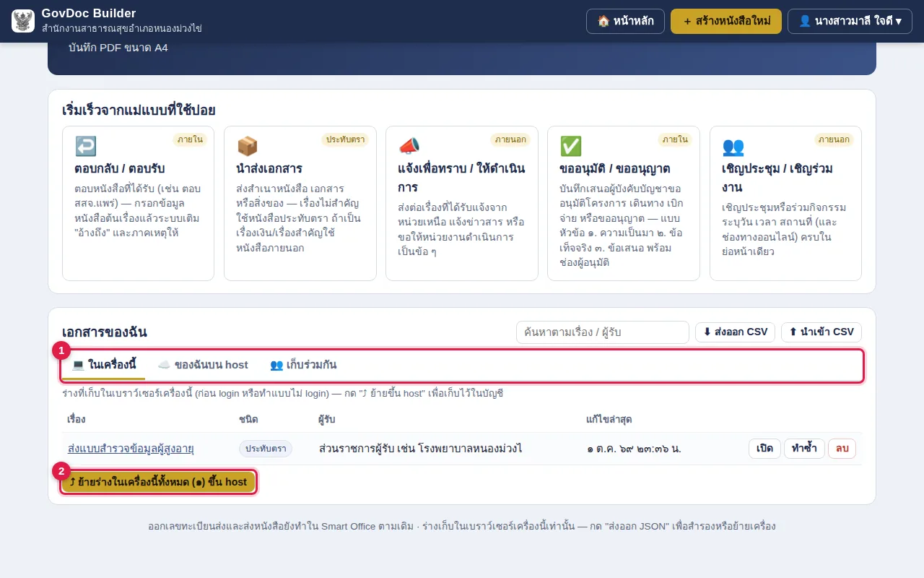Click the last-edited time ๑ ต.ค. ๖๙ ๒๓:๓๖ น.

point(634,449)
